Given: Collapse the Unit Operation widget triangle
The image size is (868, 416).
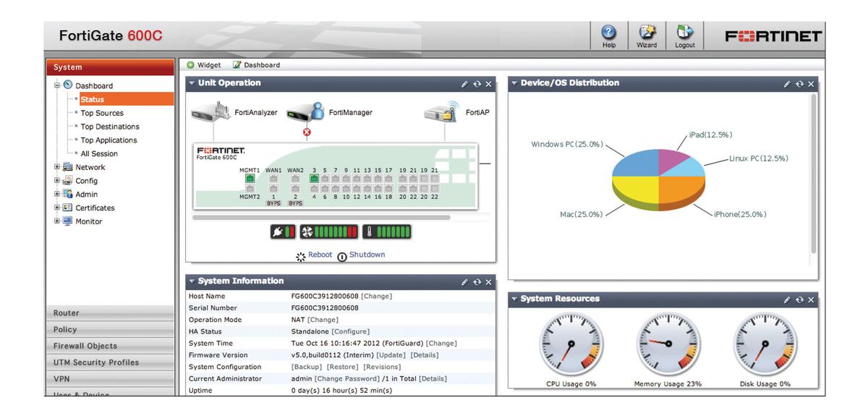Looking at the screenshot, I should click(x=192, y=83).
